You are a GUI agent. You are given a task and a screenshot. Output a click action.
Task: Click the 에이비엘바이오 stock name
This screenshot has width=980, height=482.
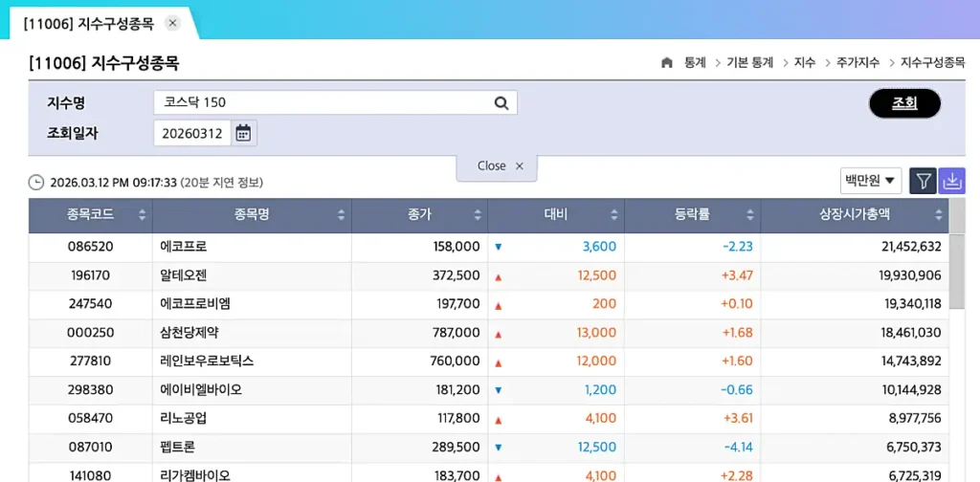(x=201, y=390)
